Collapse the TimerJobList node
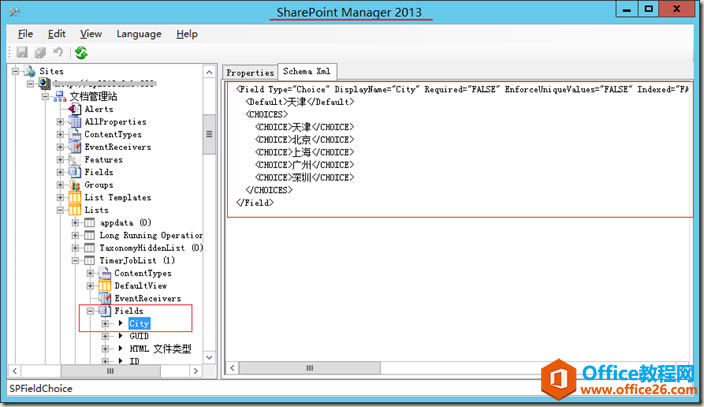This screenshot has height=407, width=704. [75, 260]
